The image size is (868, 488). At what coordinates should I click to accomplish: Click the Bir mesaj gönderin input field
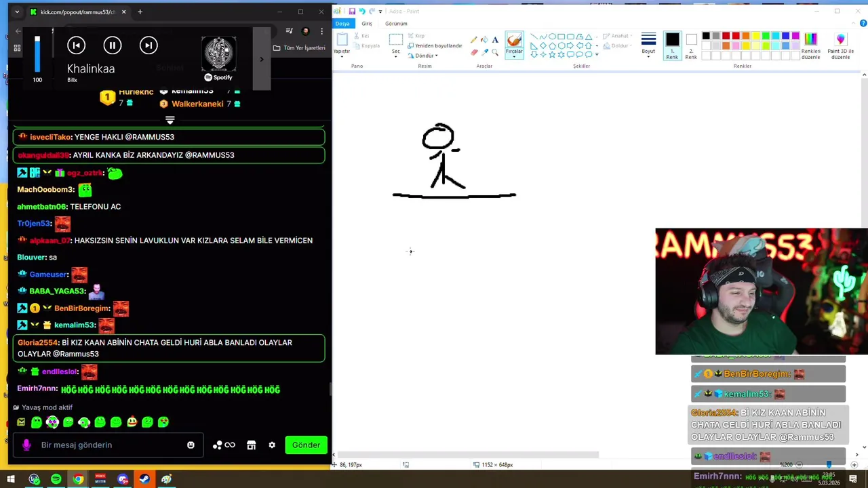108,445
